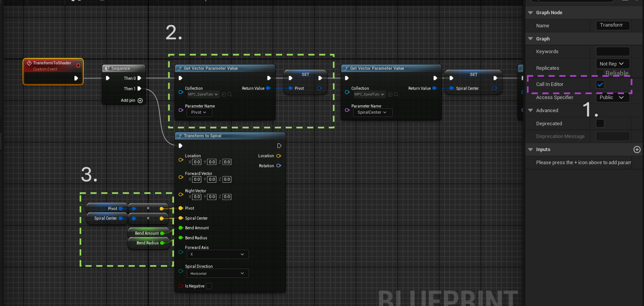
Task: Open the first MPC_SpiralTutc collection dropdown
Action: (203, 94)
